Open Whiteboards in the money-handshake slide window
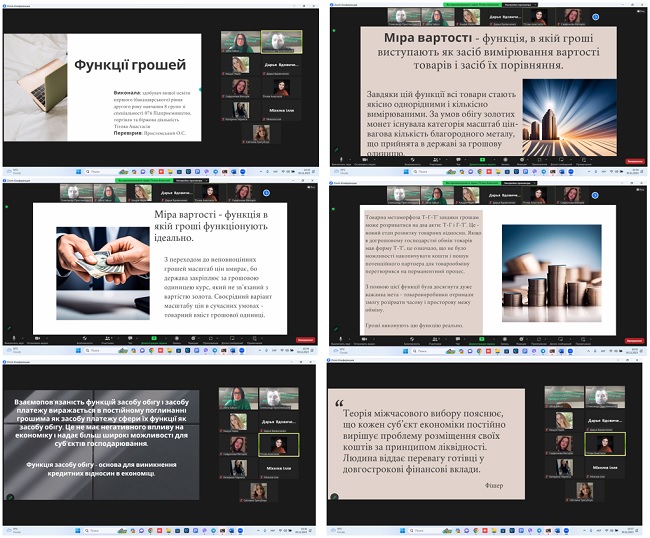The width and height of the screenshot is (650, 538). click(x=232, y=339)
